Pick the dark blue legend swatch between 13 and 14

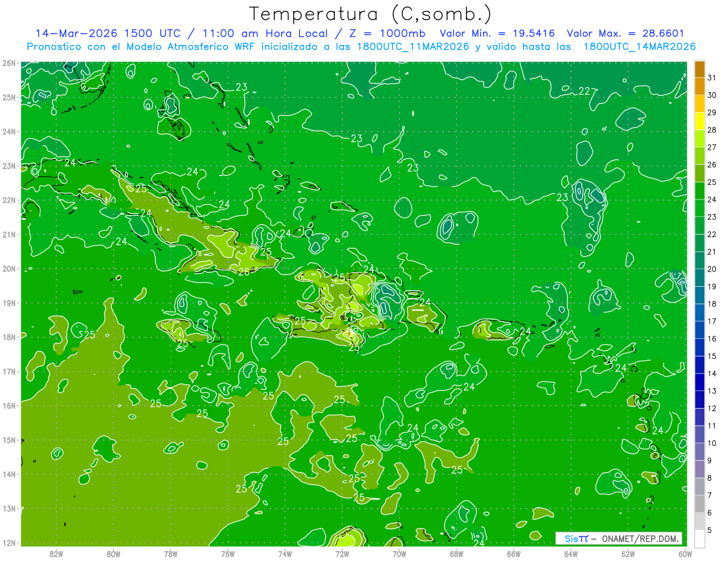coord(699,382)
